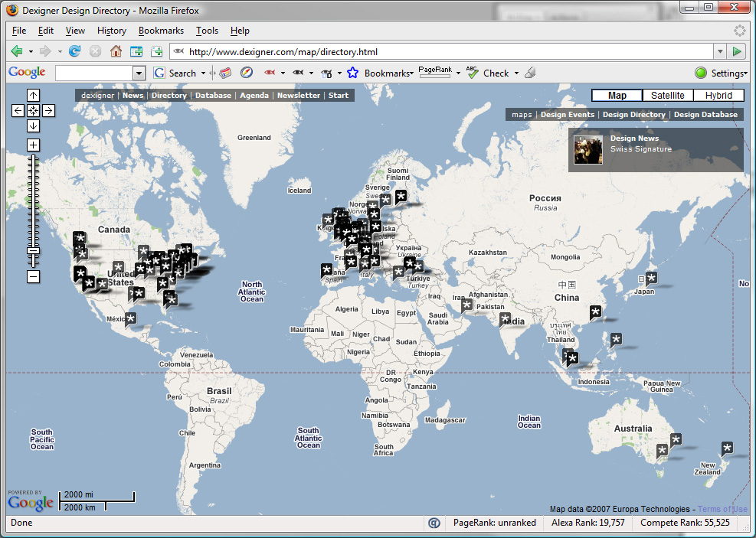Click the map zoom slider handle
The height and width of the screenshot is (538, 756).
click(x=33, y=250)
